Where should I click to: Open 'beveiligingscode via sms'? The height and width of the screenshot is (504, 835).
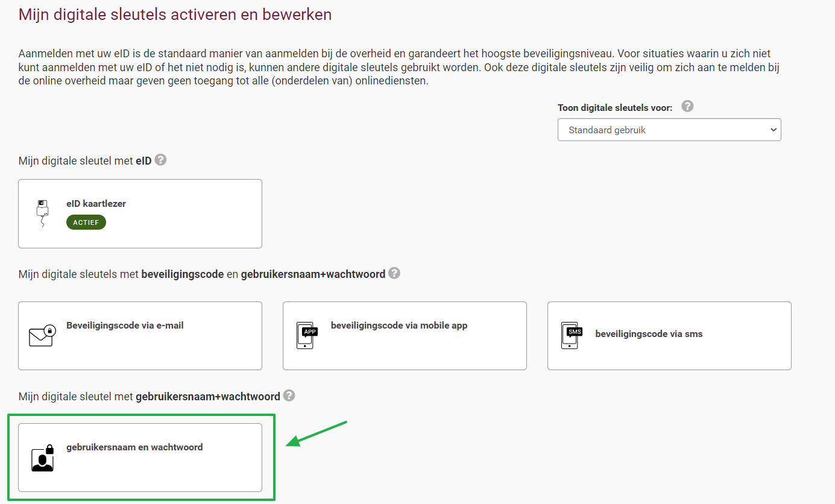coord(669,336)
